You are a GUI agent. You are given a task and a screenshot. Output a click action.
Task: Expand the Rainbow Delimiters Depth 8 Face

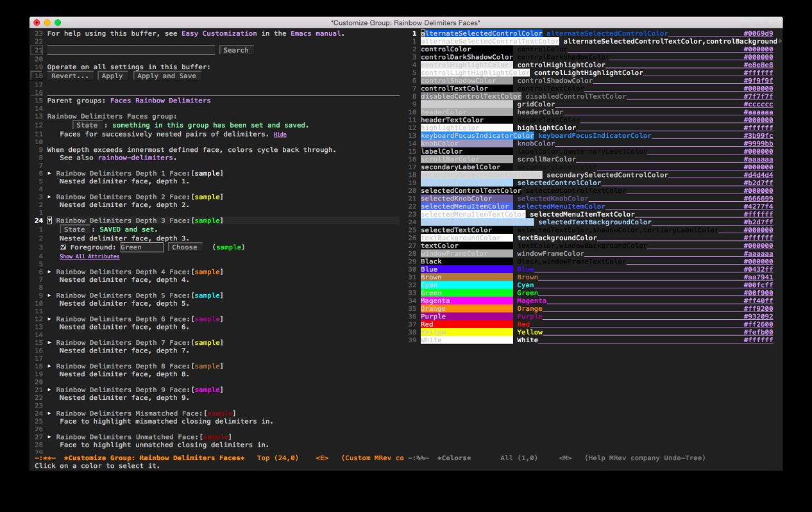coord(49,367)
